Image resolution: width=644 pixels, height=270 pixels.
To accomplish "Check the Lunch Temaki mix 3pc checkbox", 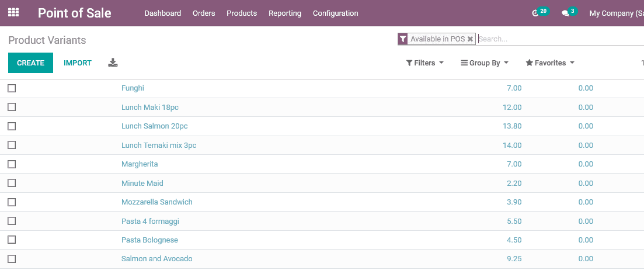I will (12, 145).
